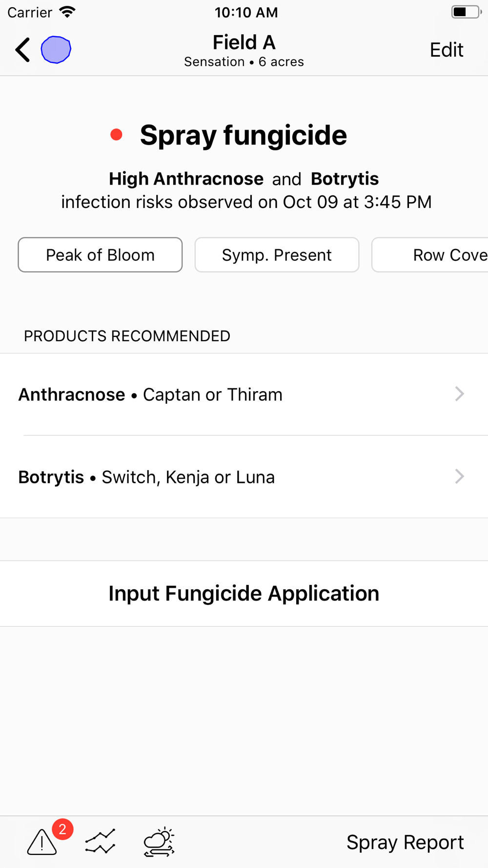Go back using the left arrow
Viewport: 488px width, 868px height.
pyautogui.click(x=22, y=50)
